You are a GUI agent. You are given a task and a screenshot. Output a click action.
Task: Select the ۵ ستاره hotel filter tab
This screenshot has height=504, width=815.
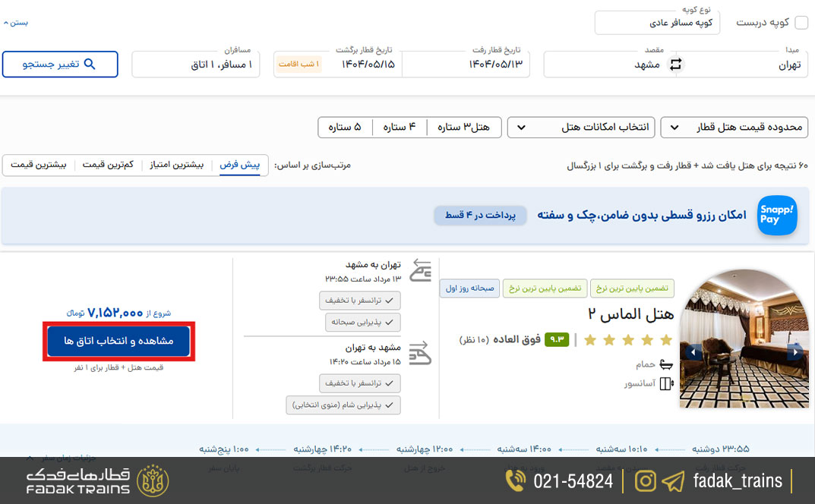pos(344,128)
